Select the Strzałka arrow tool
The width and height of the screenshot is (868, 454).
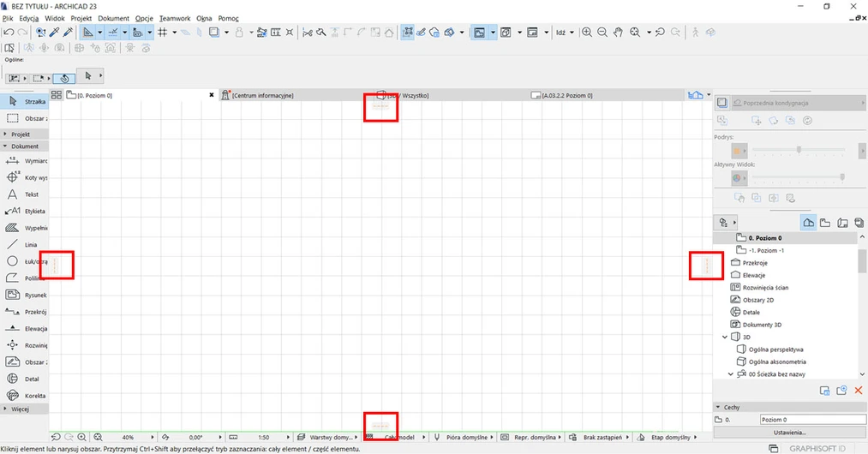click(x=25, y=101)
